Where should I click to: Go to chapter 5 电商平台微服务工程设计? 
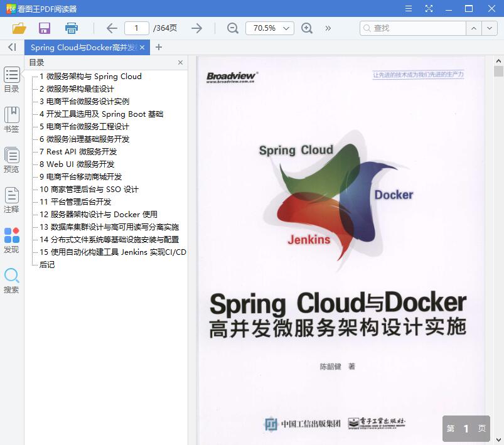click(84, 126)
